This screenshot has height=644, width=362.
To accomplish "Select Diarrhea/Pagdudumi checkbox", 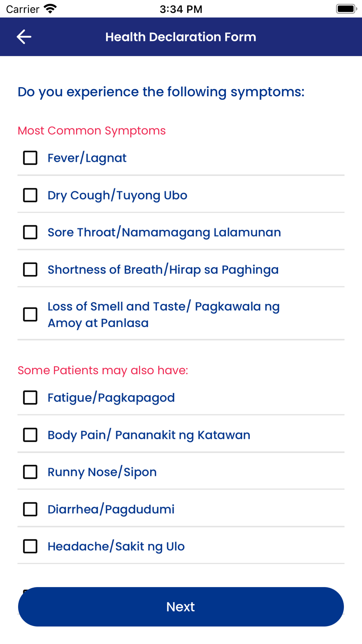I will click(x=30, y=509).
